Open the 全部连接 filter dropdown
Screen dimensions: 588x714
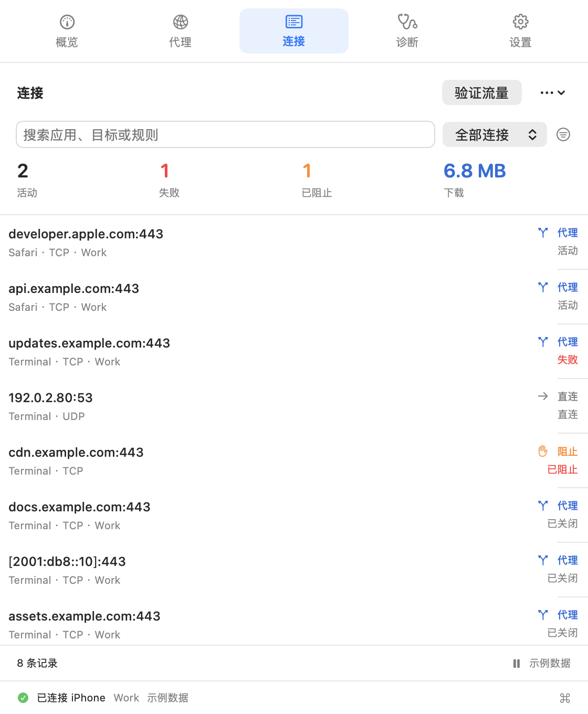(x=495, y=134)
